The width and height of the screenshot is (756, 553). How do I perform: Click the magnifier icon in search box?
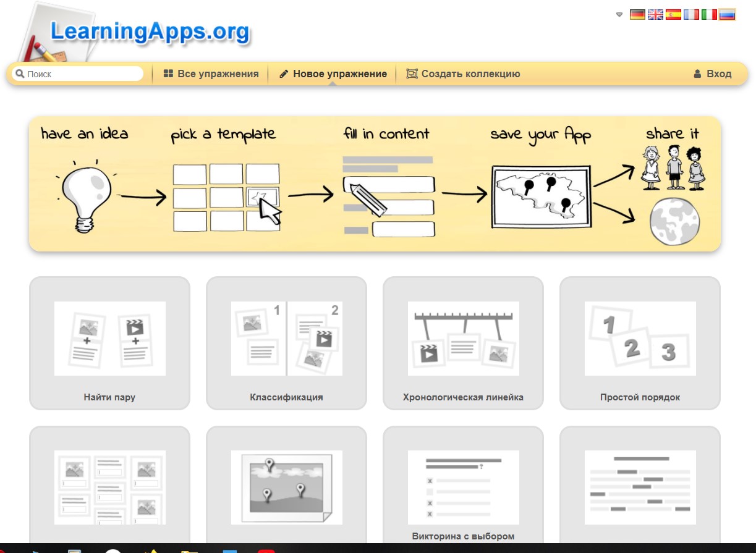(x=19, y=74)
